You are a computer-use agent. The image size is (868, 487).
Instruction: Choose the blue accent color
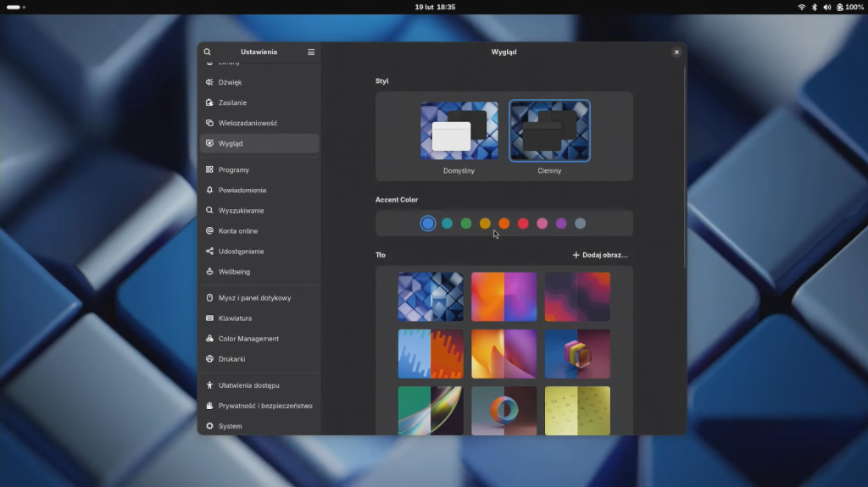[428, 224]
